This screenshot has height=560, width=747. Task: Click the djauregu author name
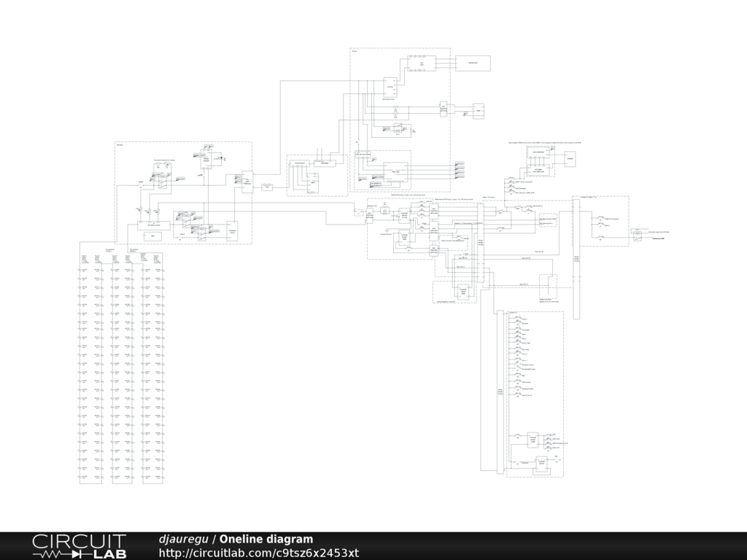183,539
